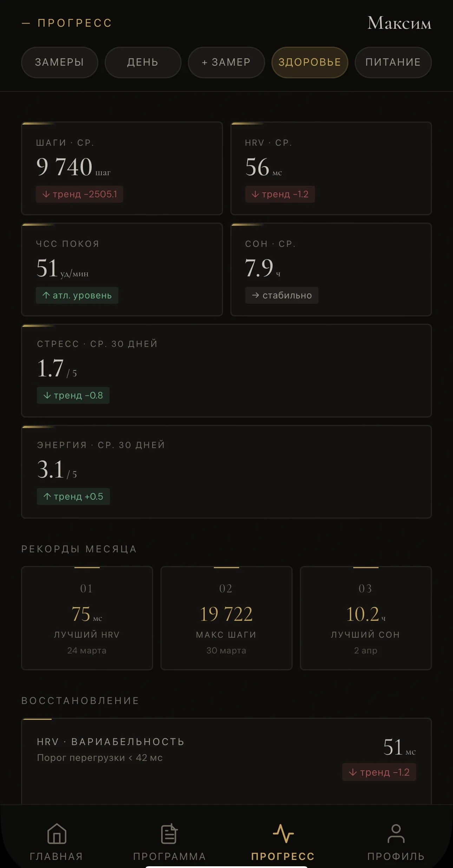The width and height of the screenshot is (453, 868).
Task: Tap the Максим user name
Action: click(399, 23)
